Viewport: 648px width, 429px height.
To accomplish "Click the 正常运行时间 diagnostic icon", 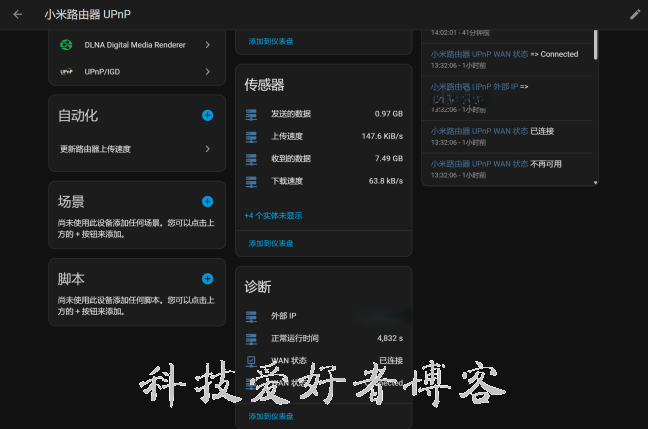I will [x=251, y=338].
